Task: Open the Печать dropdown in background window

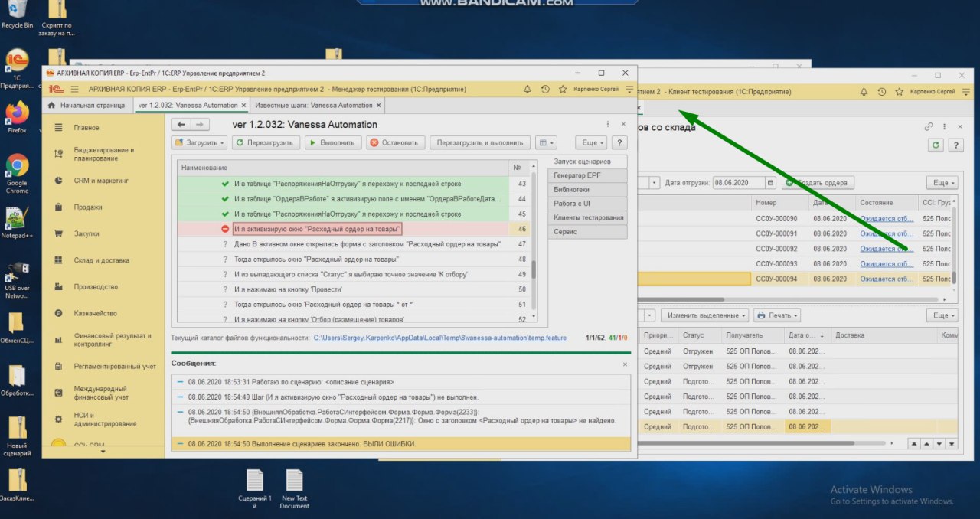Action: tap(777, 315)
